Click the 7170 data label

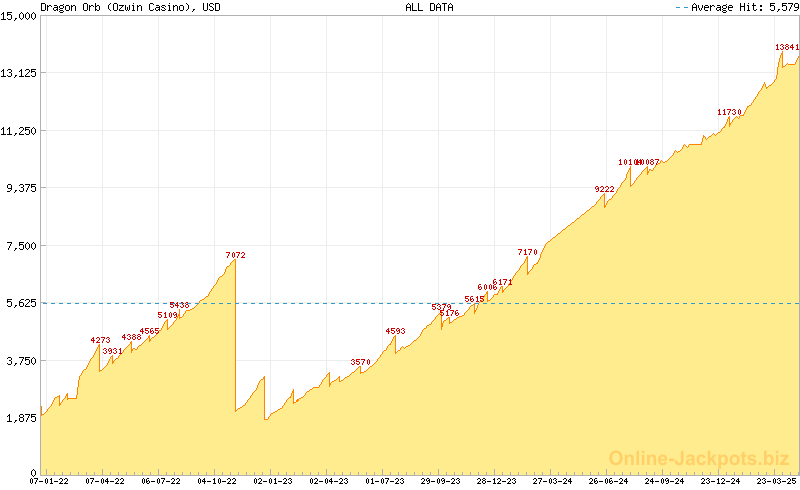[527, 252]
